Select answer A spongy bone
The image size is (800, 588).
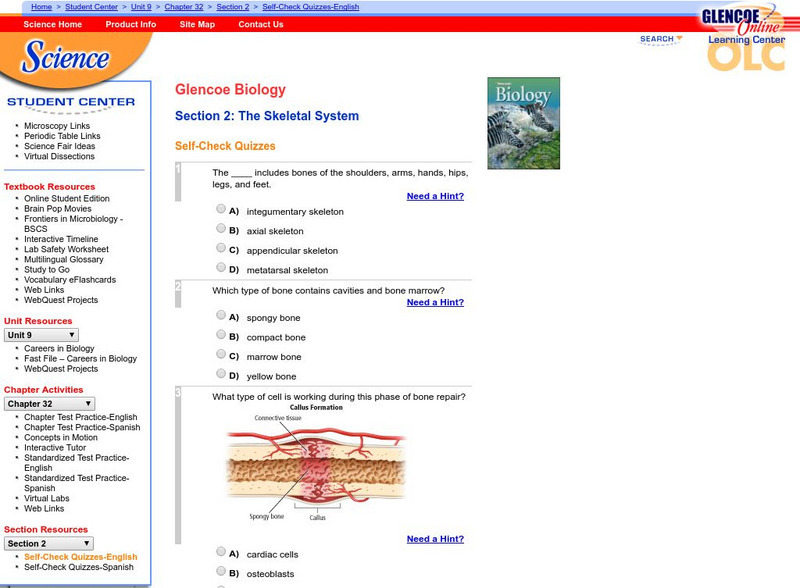click(221, 314)
